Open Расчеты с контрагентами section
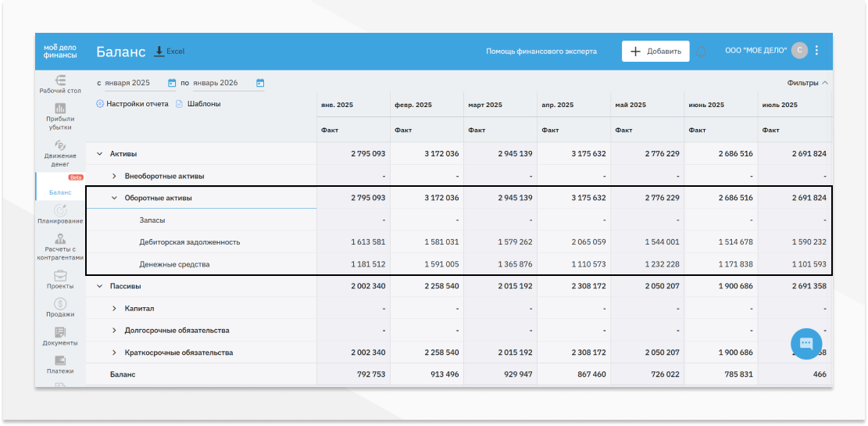The image size is (868, 426). (60, 248)
